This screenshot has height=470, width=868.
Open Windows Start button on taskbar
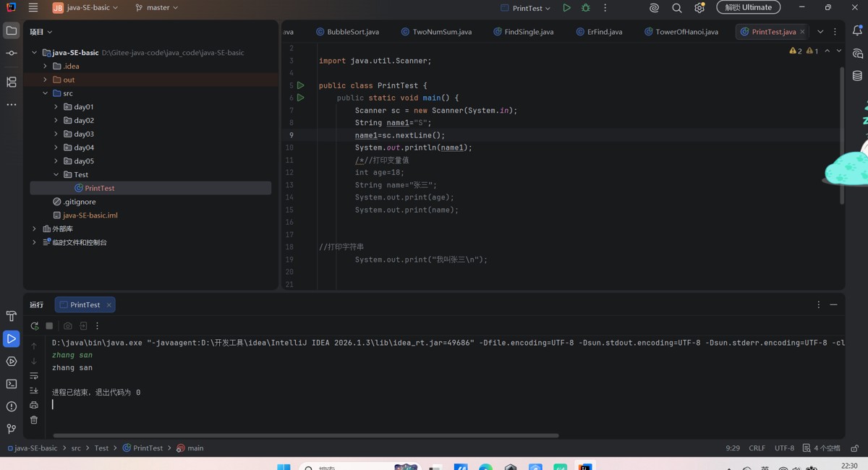pyautogui.click(x=283, y=466)
